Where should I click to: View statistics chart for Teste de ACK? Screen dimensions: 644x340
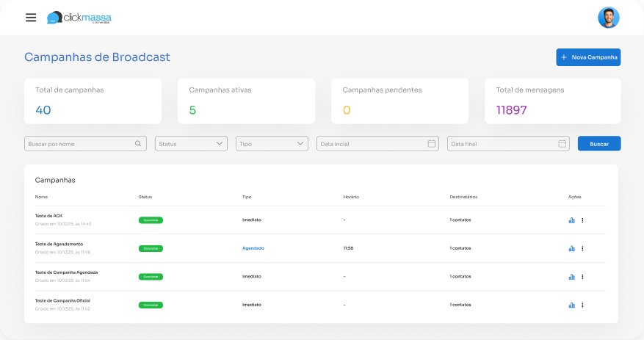pos(571,220)
